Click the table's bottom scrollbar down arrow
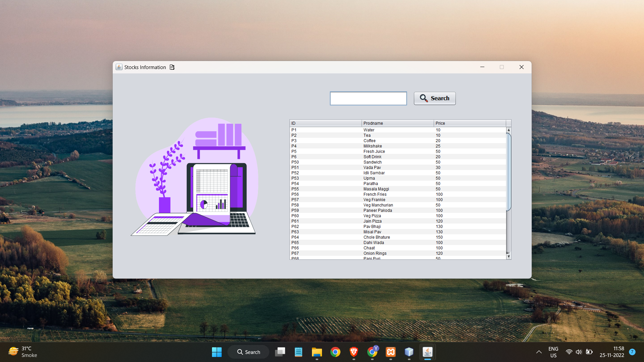The width and height of the screenshot is (644, 362). [x=508, y=256]
